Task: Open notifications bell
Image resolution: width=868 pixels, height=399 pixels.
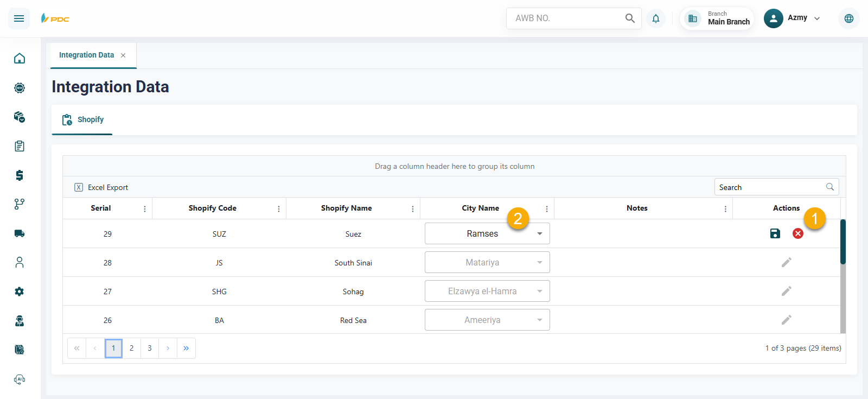Action: (656, 18)
